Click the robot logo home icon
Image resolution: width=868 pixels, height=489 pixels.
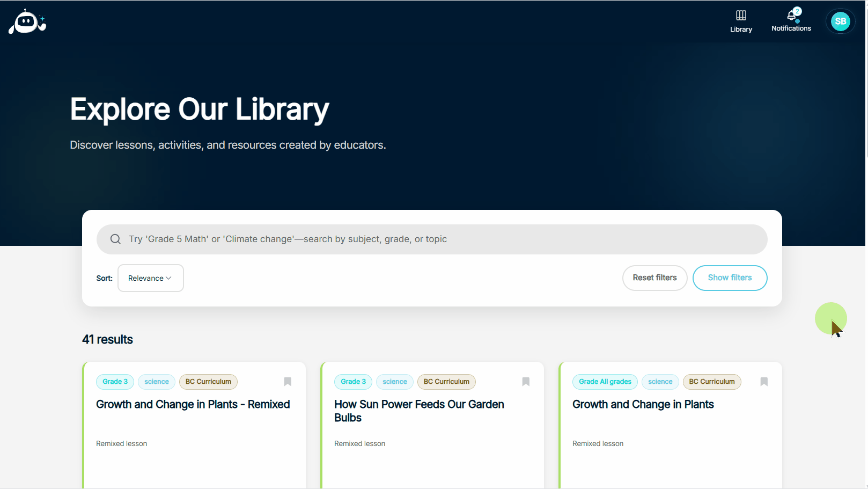27,22
